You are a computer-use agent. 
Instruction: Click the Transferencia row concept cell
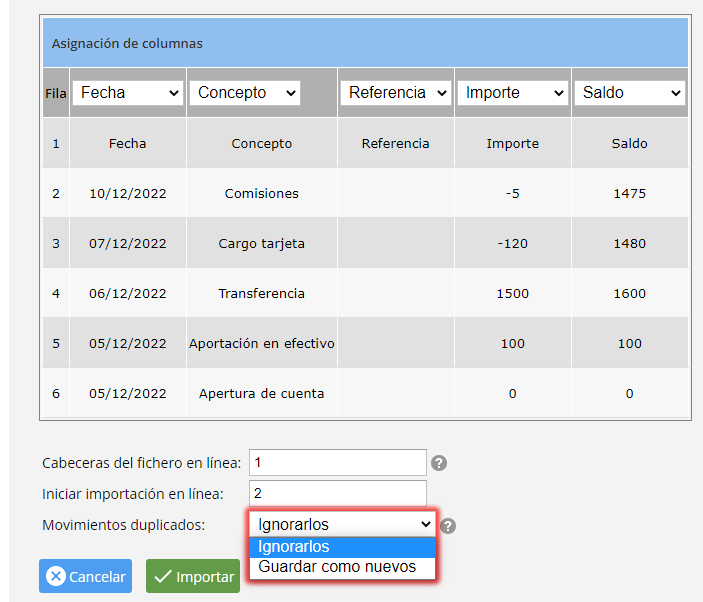tap(261, 293)
